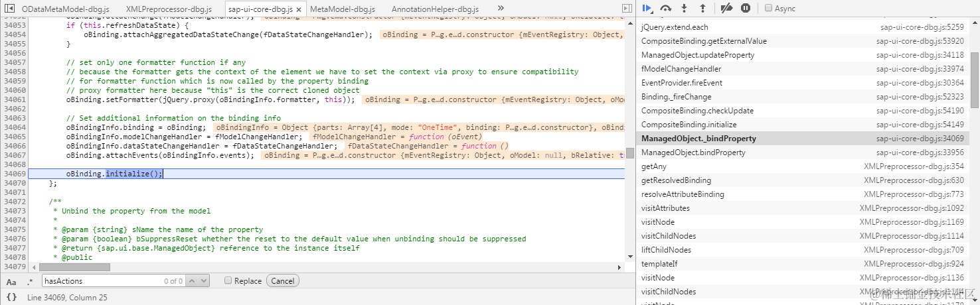
Task: Toggle match case Aa in search
Action: coord(11,281)
